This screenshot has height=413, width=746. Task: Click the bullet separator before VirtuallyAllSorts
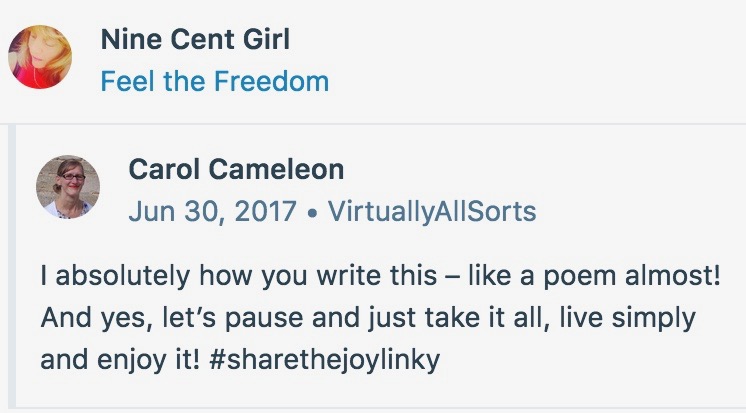[313, 212]
